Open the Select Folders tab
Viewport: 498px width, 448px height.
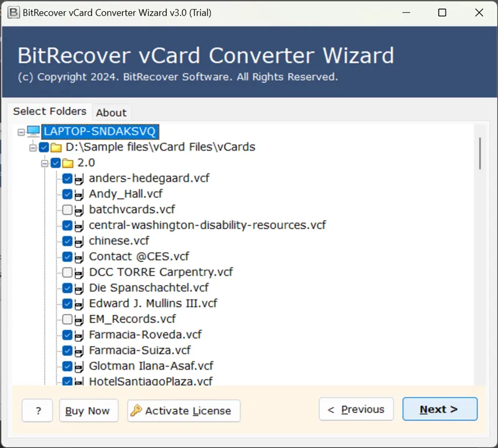(50, 111)
